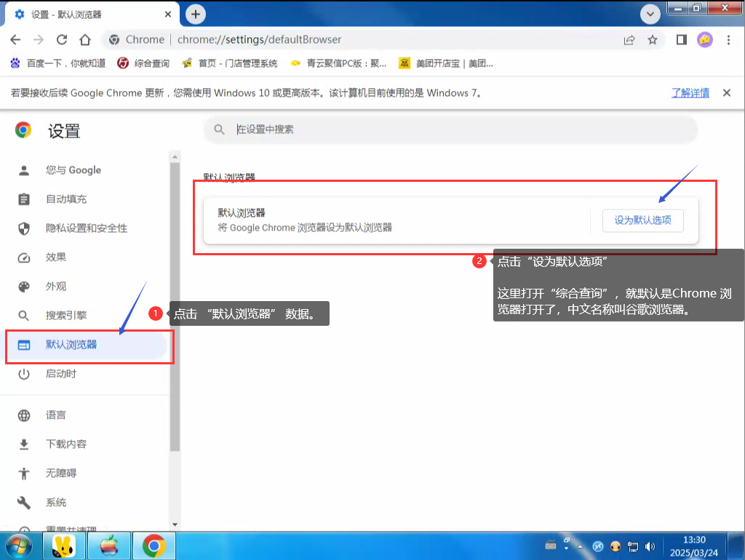Click the 在设置中搜索 search field
This screenshot has width=745, height=560.
(x=451, y=129)
